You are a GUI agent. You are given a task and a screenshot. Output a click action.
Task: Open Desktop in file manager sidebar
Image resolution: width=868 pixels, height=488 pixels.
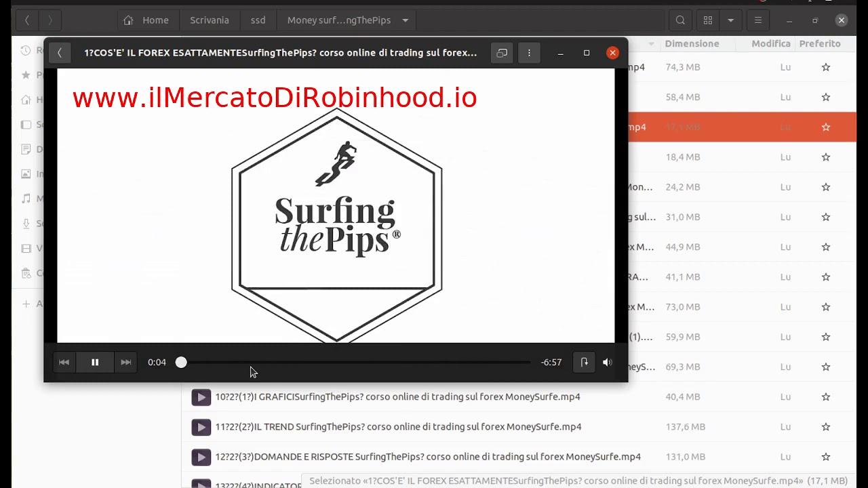click(26, 124)
